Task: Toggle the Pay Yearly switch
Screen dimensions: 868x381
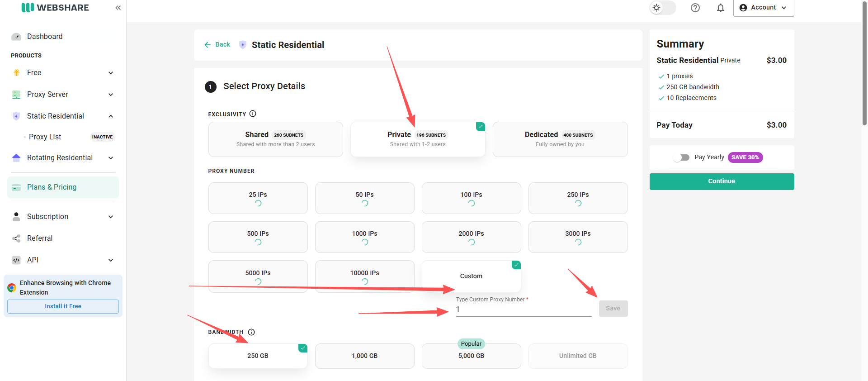Action: 681,157
